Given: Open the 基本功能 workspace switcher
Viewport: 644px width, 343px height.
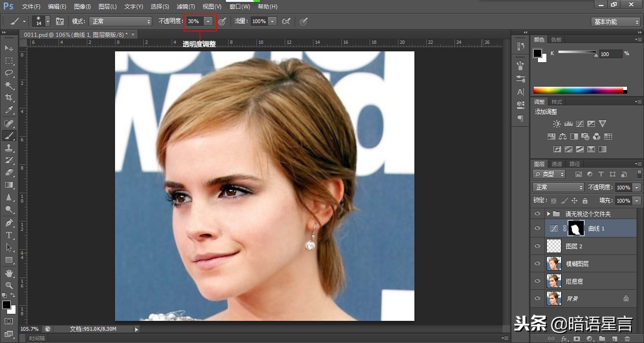Looking at the screenshot, I should [x=616, y=22].
